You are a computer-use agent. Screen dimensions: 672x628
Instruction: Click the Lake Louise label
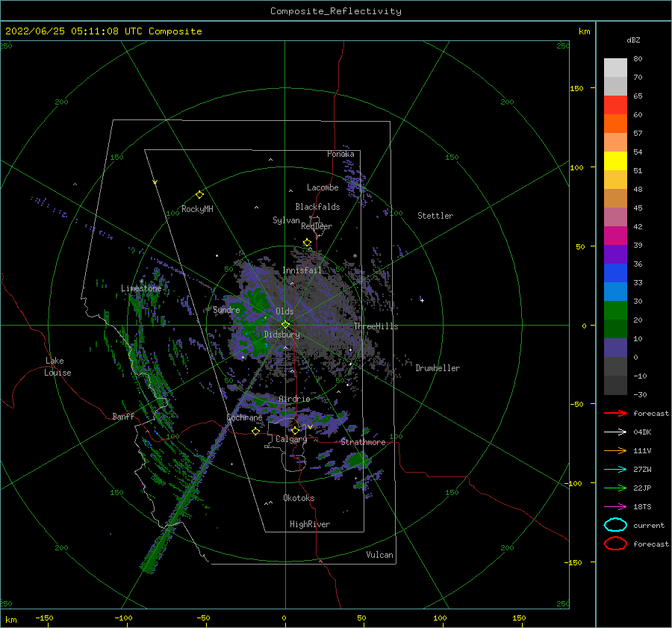click(57, 367)
